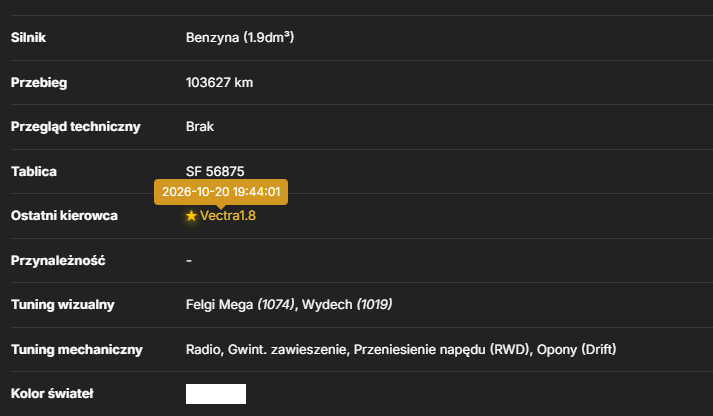Click the Radio mechanical tuning item
The width and height of the screenshot is (713, 416).
pos(203,350)
